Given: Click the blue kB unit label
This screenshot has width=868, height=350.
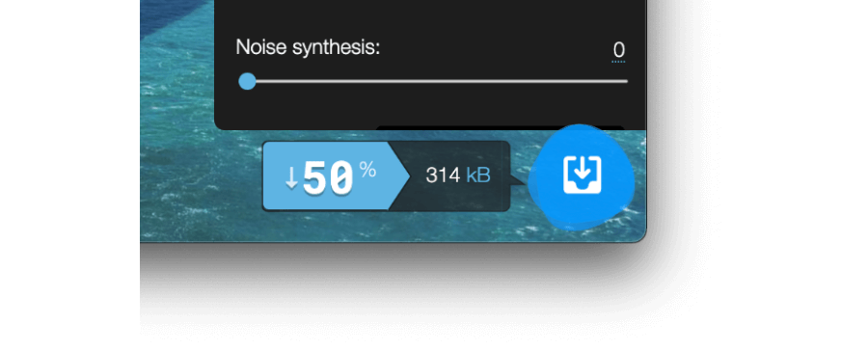Looking at the screenshot, I should click(478, 175).
